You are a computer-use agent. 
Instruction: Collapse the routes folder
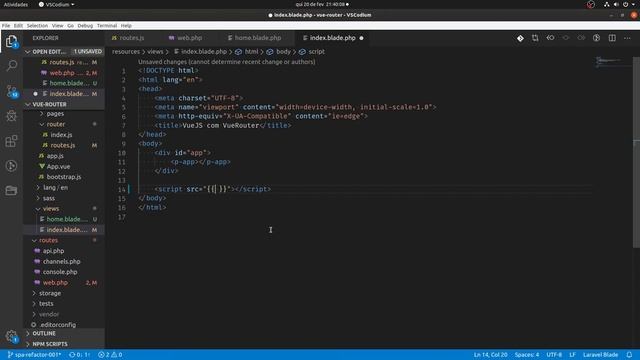48,240
